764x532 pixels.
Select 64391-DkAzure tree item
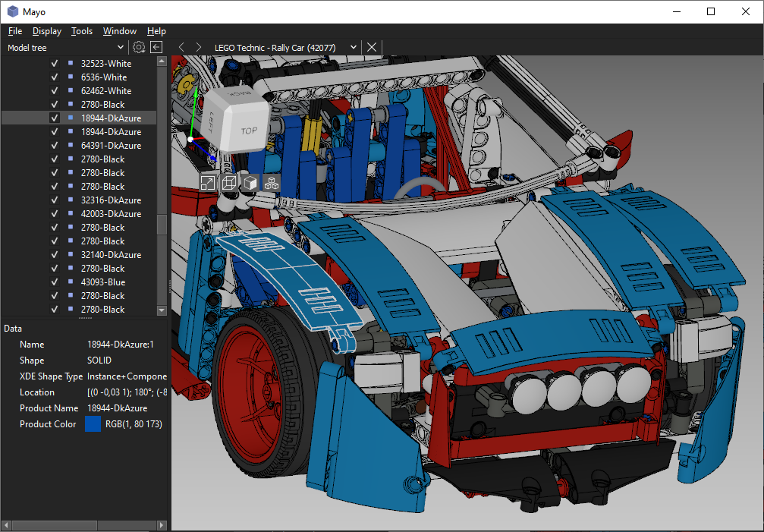(111, 145)
